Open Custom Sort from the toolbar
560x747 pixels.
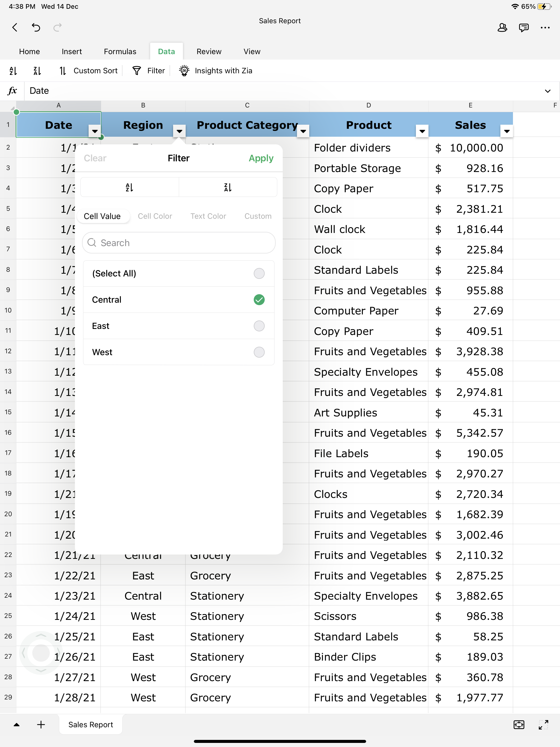pos(89,71)
